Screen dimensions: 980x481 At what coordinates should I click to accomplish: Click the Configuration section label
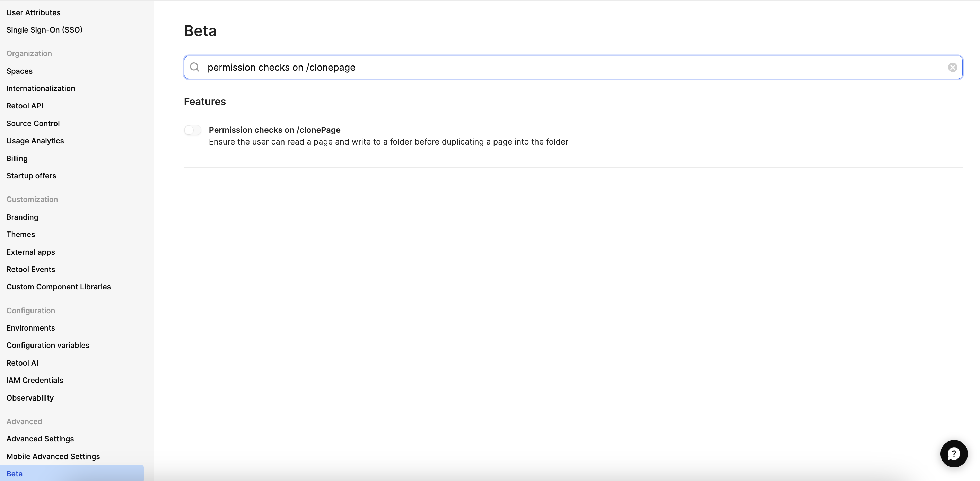tap(31, 311)
